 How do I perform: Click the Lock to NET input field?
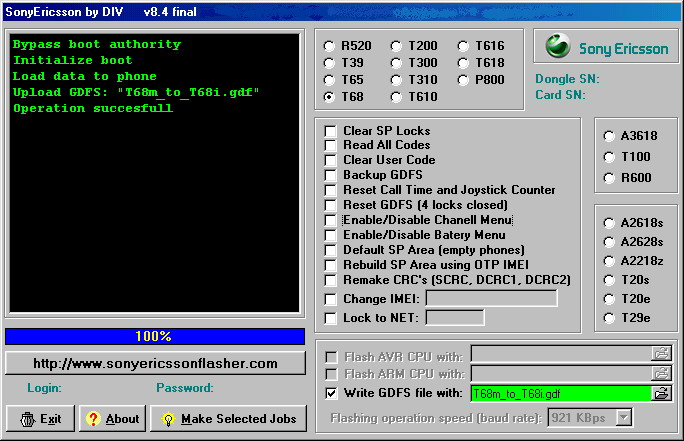[455, 318]
